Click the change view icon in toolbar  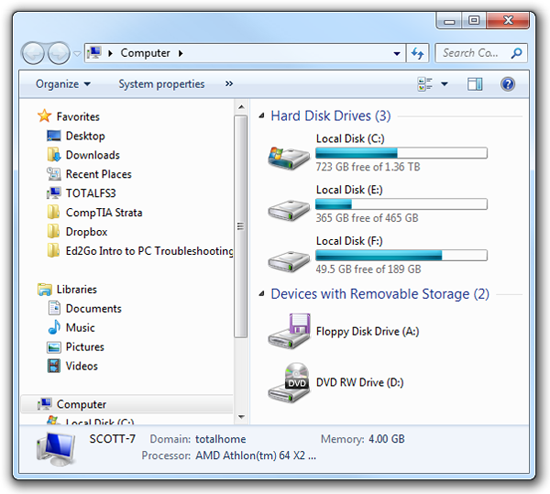pyautogui.click(x=425, y=84)
